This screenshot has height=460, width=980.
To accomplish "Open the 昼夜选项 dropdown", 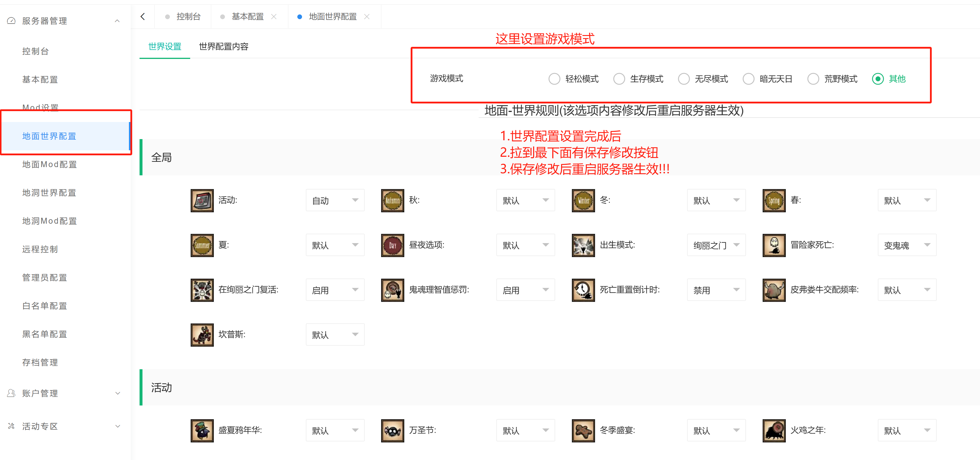I will pyautogui.click(x=526, y=245).
